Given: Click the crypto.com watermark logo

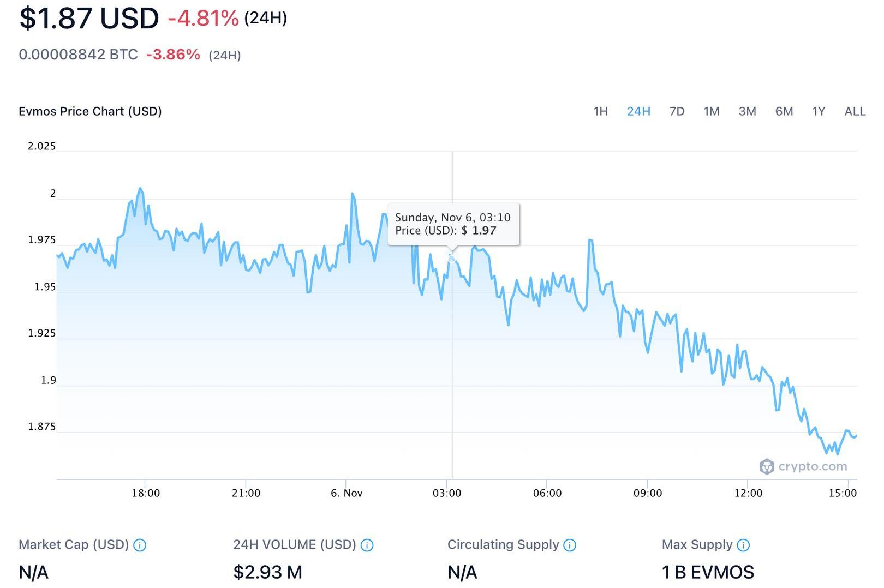Looking at the screenshot, I should coord(803,466).
